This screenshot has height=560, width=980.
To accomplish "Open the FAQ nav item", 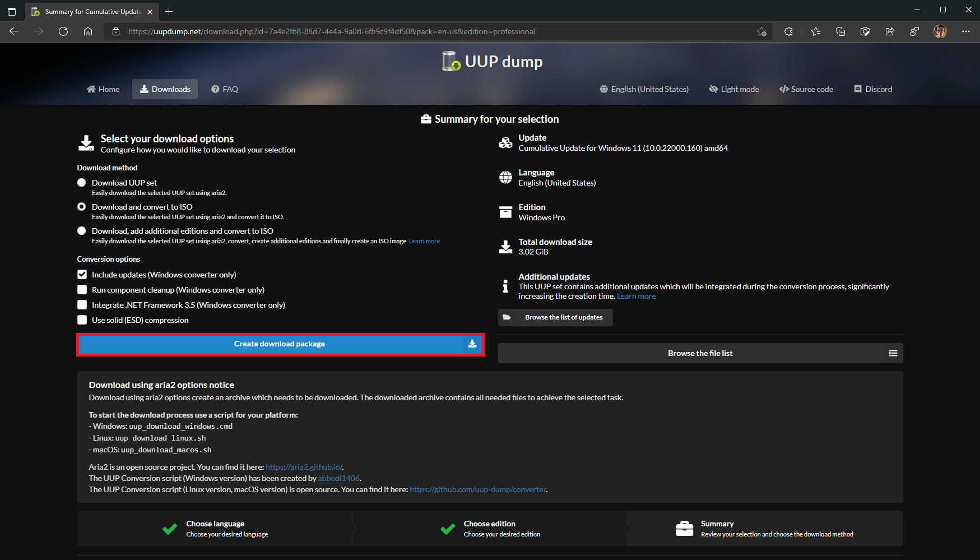I will tap(225, 89).
